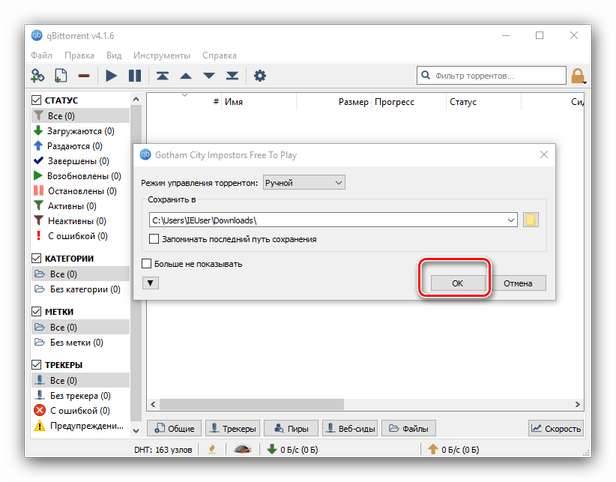Switch to the Трекеры tab at bottom
616x482 pixels.
[x=232, y=429]
